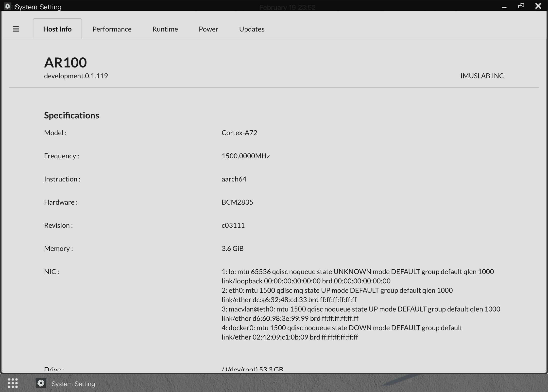Open the Power tab
This screenshot has height=392, width=548.
point(208,29)
